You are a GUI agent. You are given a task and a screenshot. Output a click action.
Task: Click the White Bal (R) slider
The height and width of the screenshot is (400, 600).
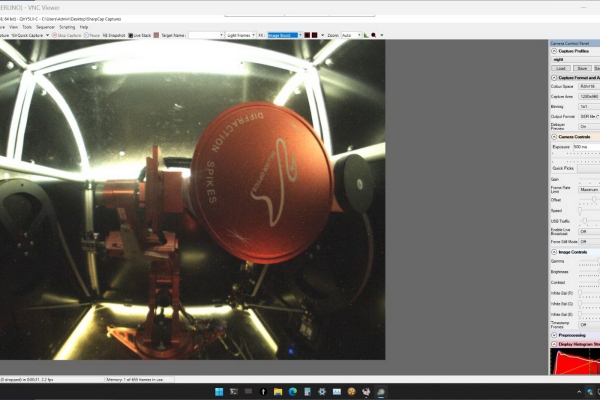[x=589, y=293]
